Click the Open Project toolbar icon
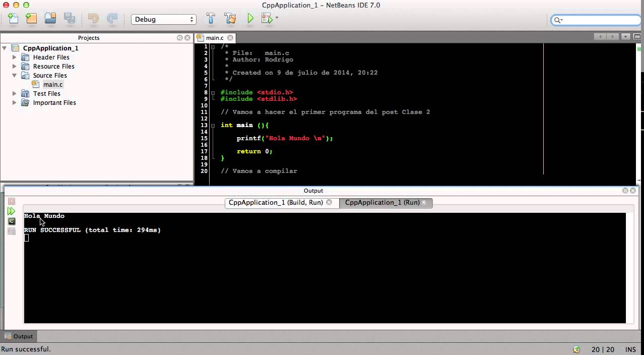 point(50,19)
